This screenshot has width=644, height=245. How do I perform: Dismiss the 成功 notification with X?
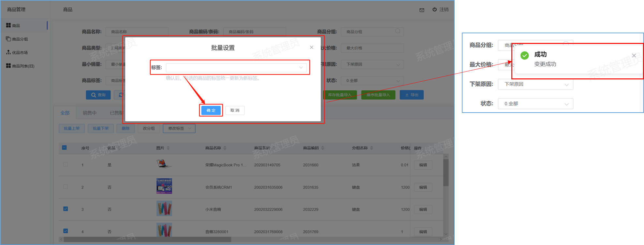pos(634,56)
